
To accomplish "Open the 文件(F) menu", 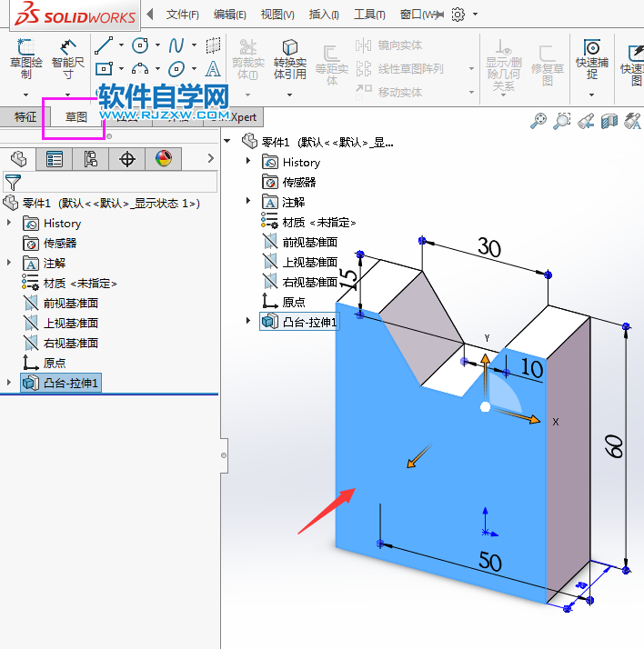I will [x=182, y=15].
